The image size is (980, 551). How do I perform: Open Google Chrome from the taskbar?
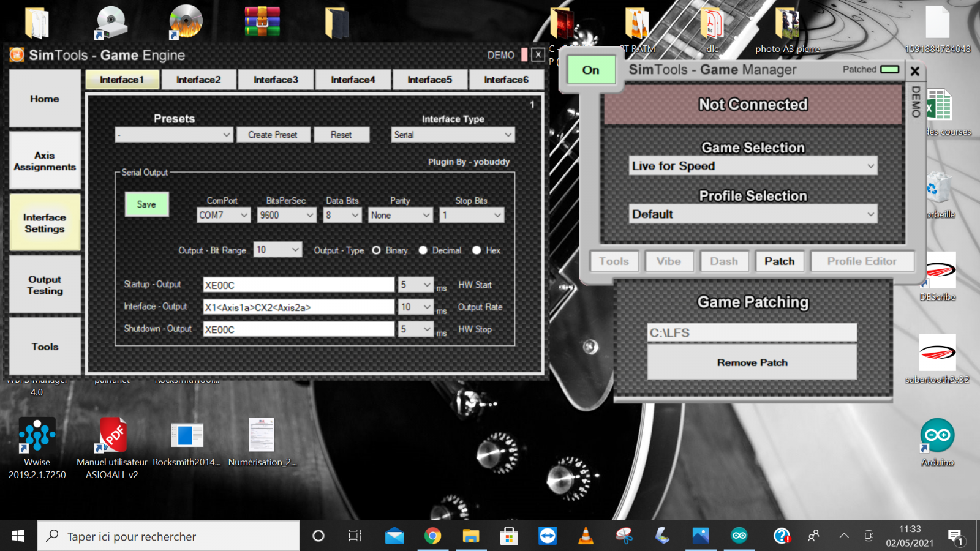[432, 536]
